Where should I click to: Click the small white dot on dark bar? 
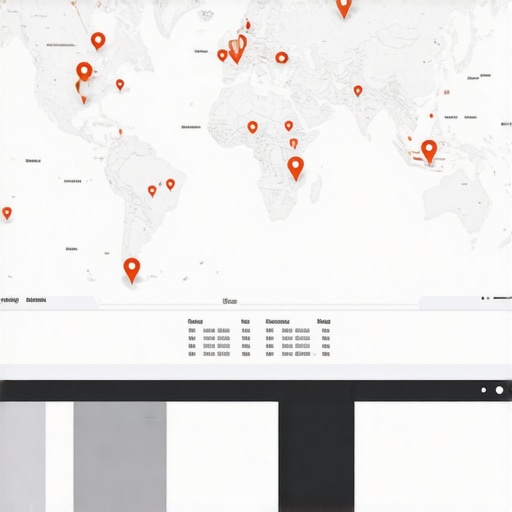click(x=484, y=390)
